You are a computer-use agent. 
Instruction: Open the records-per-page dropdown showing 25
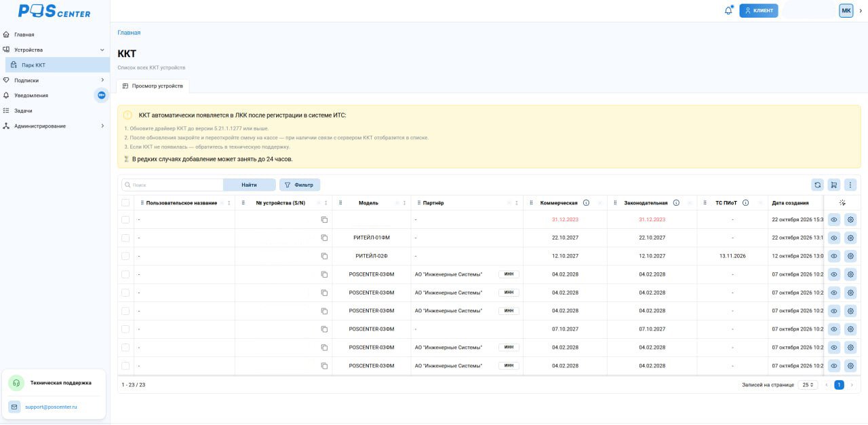click(x=808, y=385)
